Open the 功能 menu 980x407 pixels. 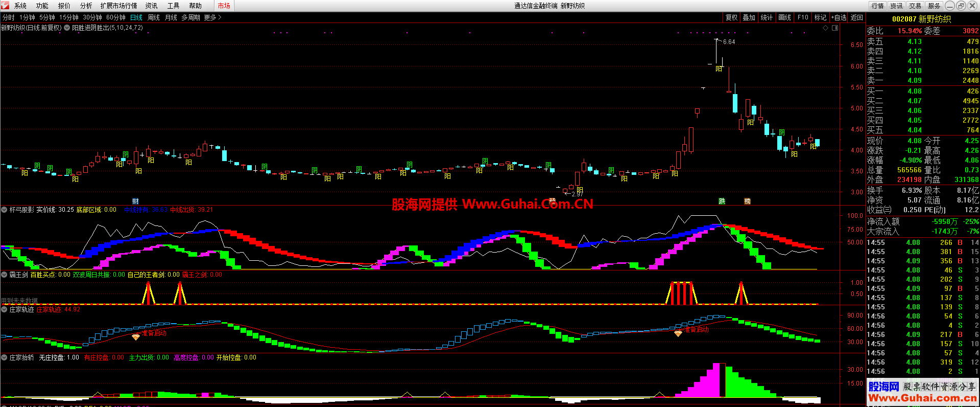(x=42, y=6)
